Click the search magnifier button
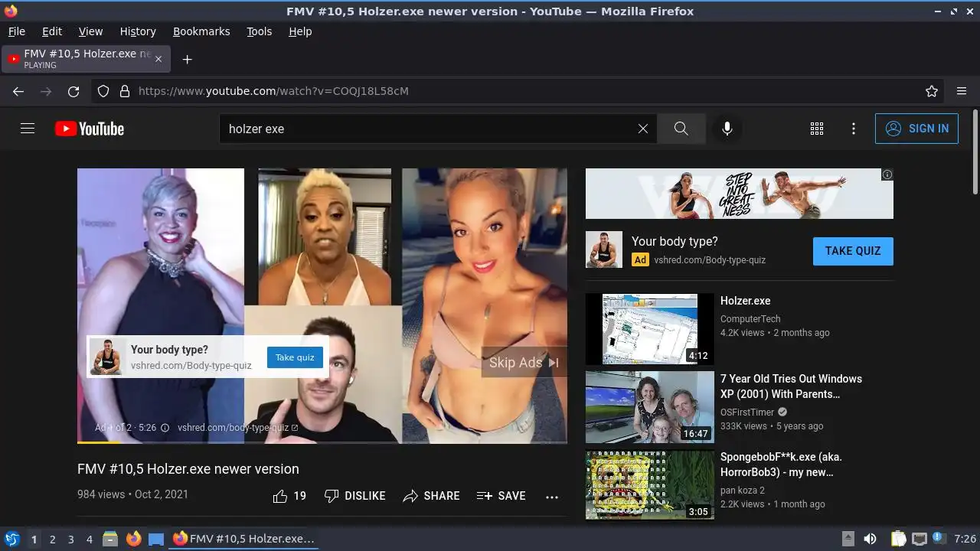This screenshot has width=980, height=551. point(681,129)
